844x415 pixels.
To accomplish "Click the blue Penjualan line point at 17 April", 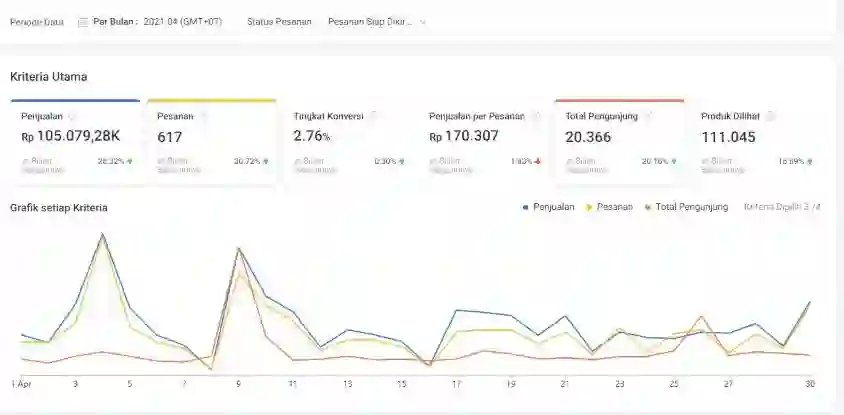I will 456,310.
